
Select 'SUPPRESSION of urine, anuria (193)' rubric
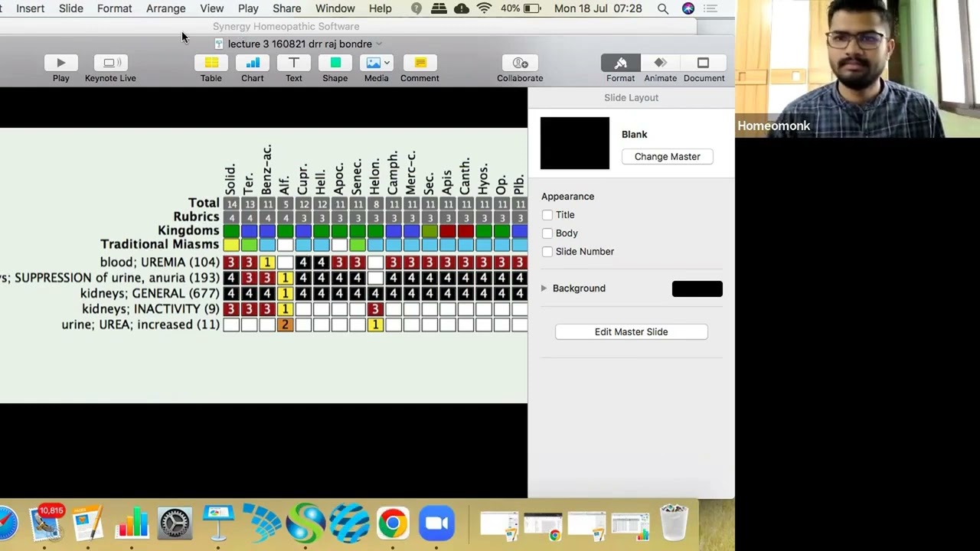(x=116, y=278)
